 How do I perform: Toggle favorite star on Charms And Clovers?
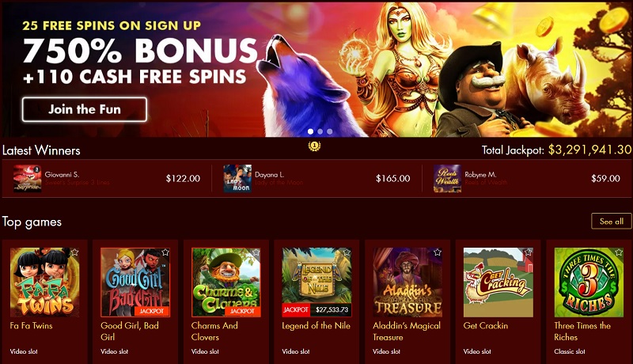tap(256, 252)
